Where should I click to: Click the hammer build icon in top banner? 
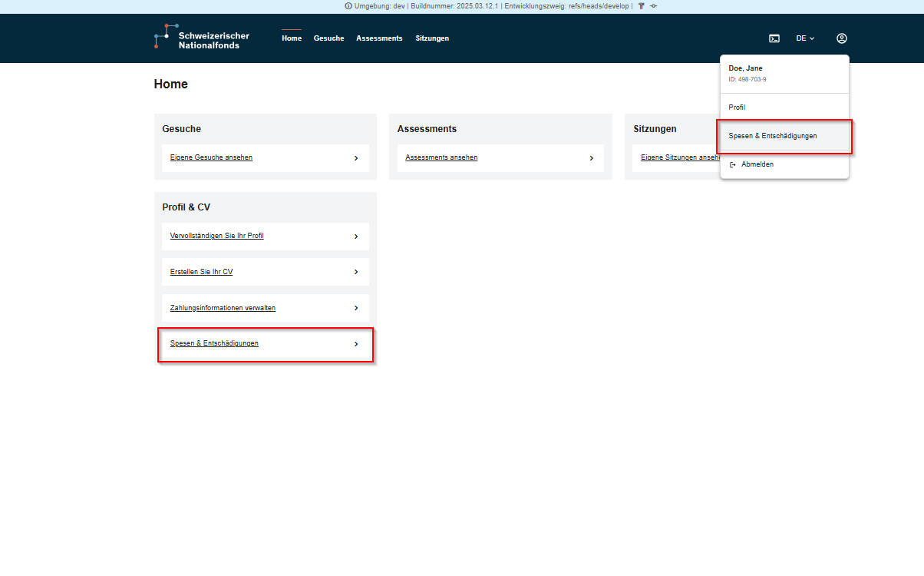(x=642, y=6)
